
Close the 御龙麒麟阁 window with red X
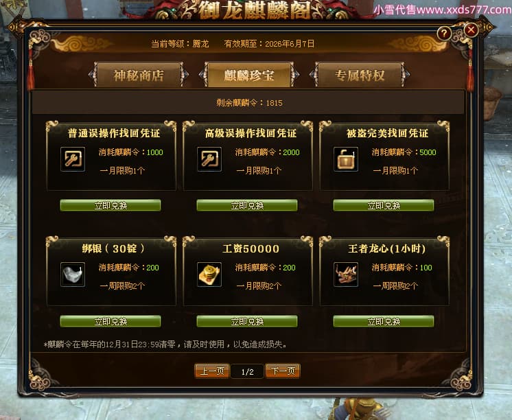[471, 30]
